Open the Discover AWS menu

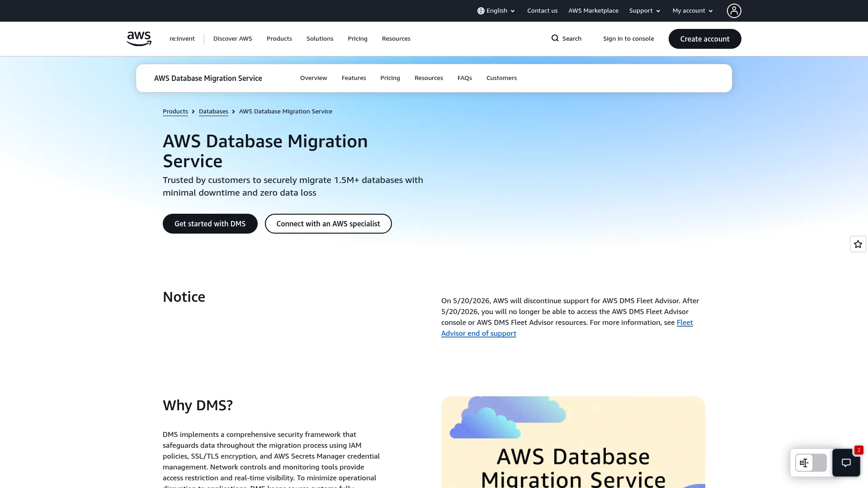click(232, 38)
